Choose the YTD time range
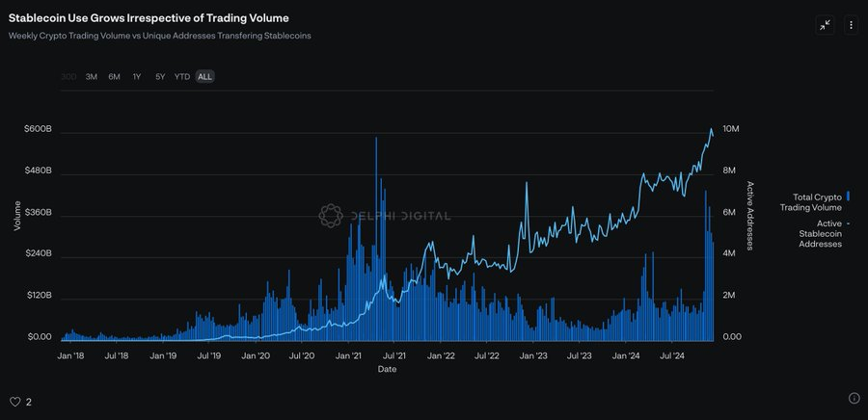This screenshot has height=420, width=868. tap(181, 76)
